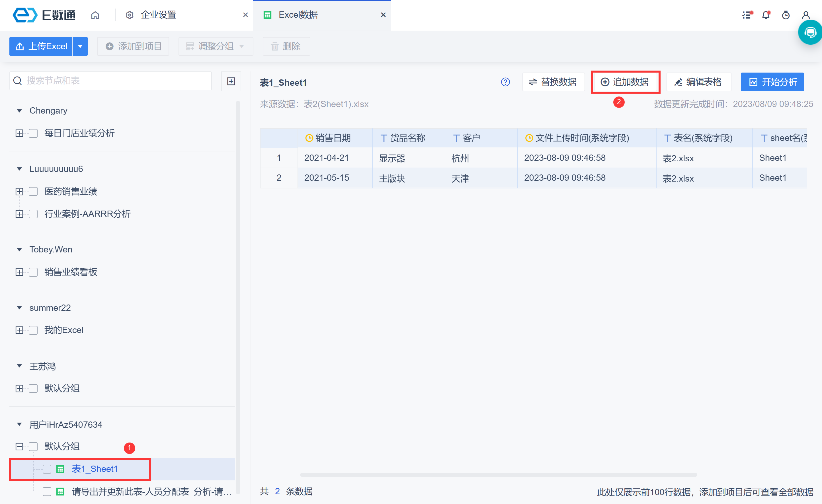Check the 每日门店业绩分析 checkbox
This screenshot has height=504, width=822.
tap(33, 133)
